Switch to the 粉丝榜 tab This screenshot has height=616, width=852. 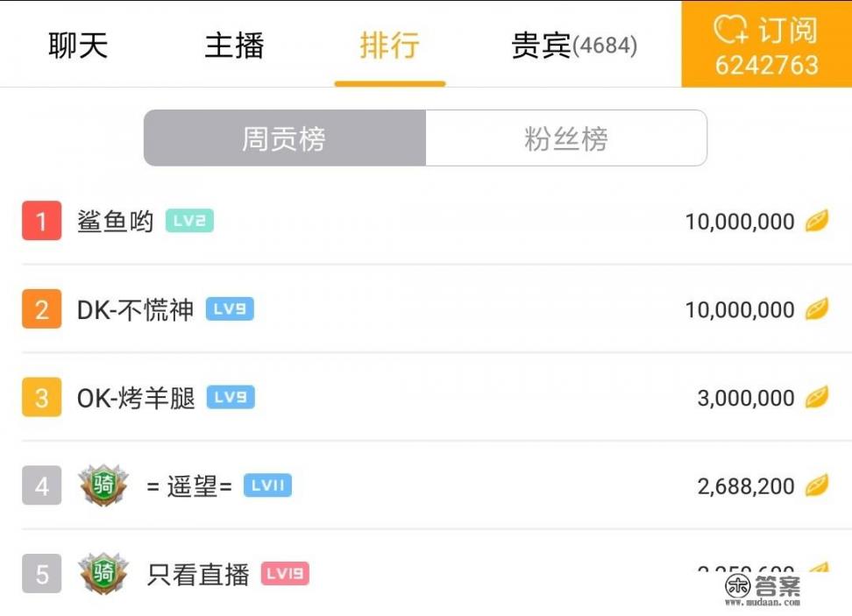pyautogui.click(x=566, y=138)
